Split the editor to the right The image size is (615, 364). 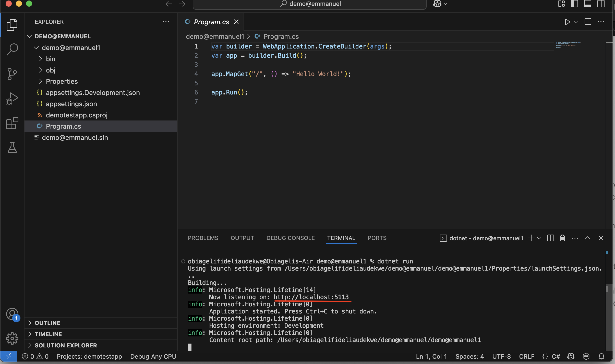pos(588,22)
